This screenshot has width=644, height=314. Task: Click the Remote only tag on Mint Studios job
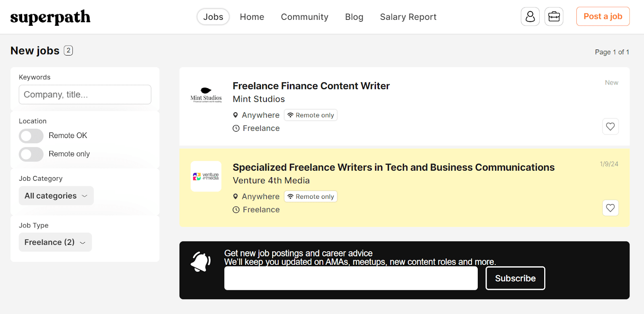click(x=311, y=115)
